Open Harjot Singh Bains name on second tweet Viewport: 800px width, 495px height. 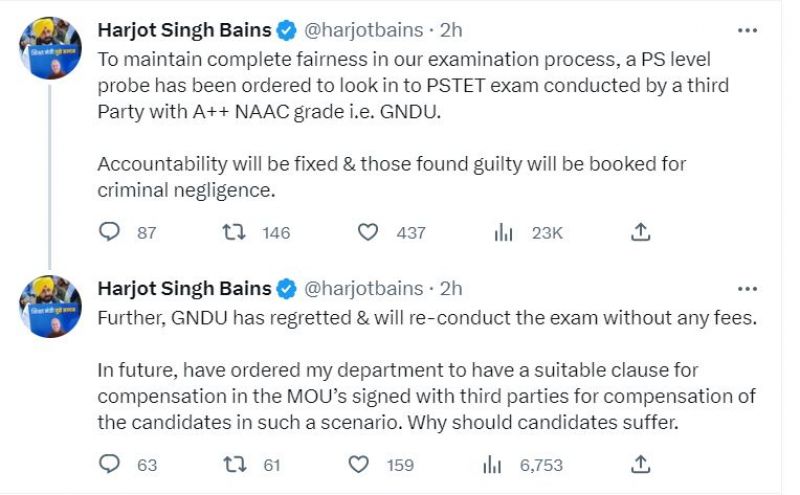pyautogui.click(x=184, y=288)
